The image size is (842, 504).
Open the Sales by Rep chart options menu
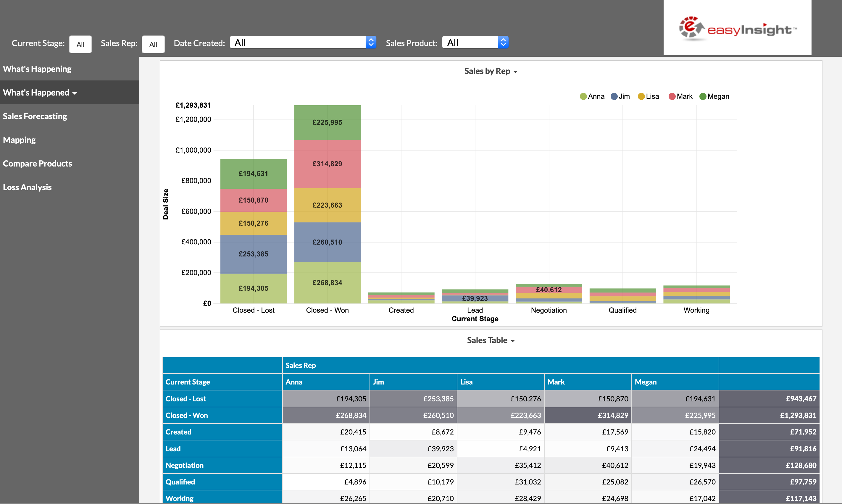(516, 71)
